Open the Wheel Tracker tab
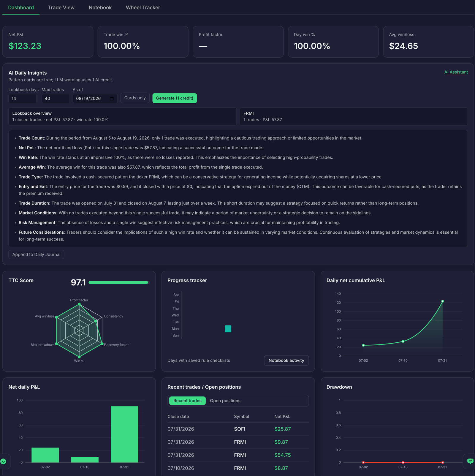This screenshot has height=476, width=475. coord(143,7)
